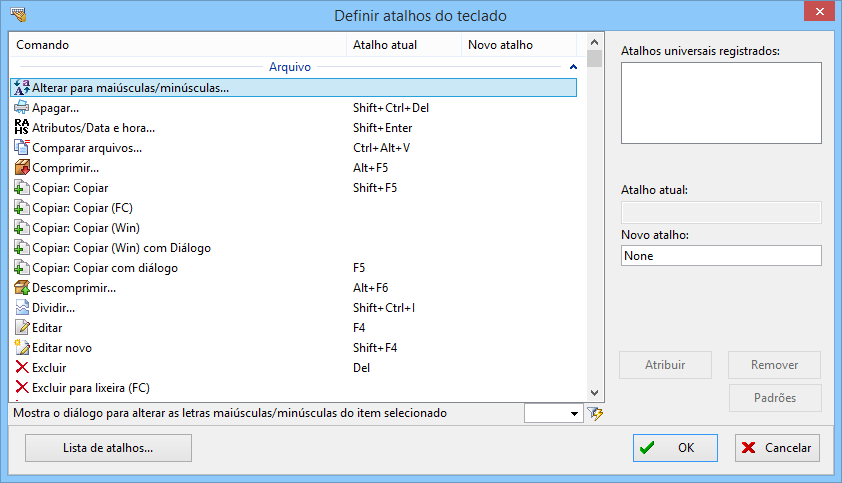Viewport: 842px width, 483px height.
Task: Click the change case icon for Alterar para maiúsculas/minúsculas
Action: tap(21, 88)
